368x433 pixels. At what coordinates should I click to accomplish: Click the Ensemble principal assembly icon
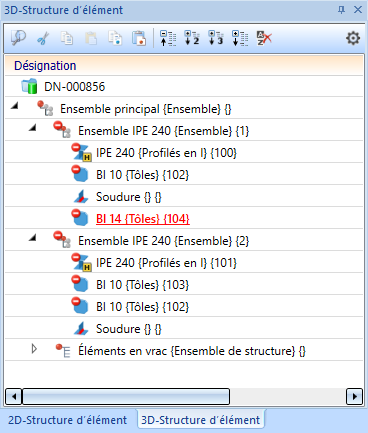click(45, 108)
